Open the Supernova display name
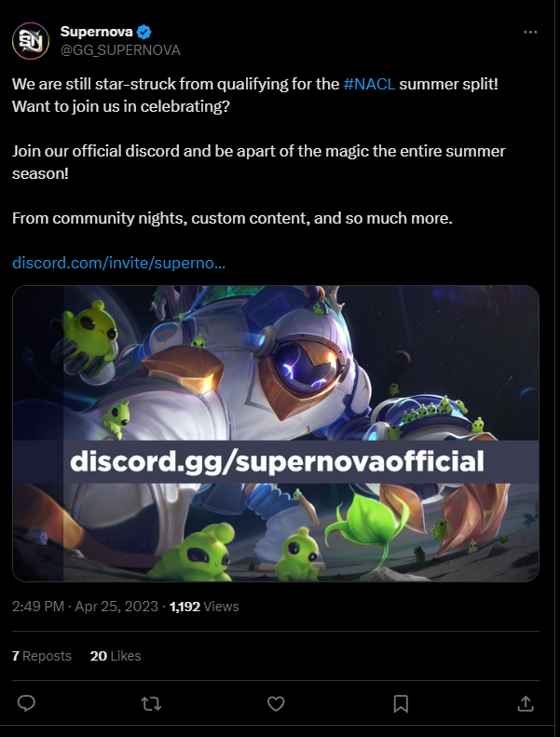560x737 pixels. click(x=96, y=32)
